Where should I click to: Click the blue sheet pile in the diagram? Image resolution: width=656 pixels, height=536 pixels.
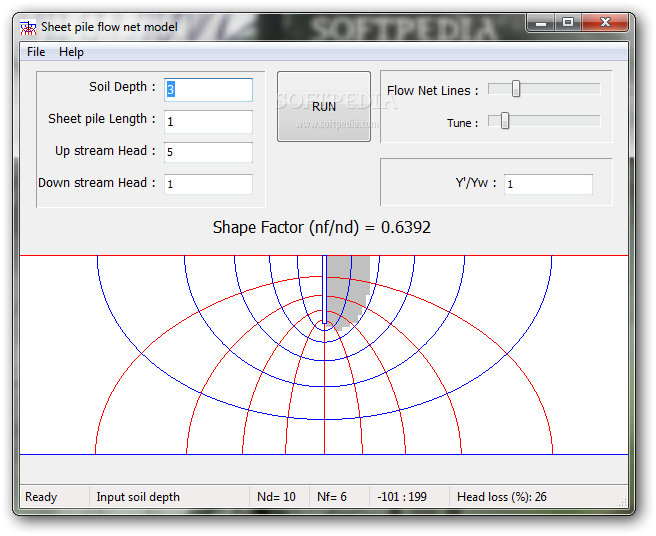[324, 289]
